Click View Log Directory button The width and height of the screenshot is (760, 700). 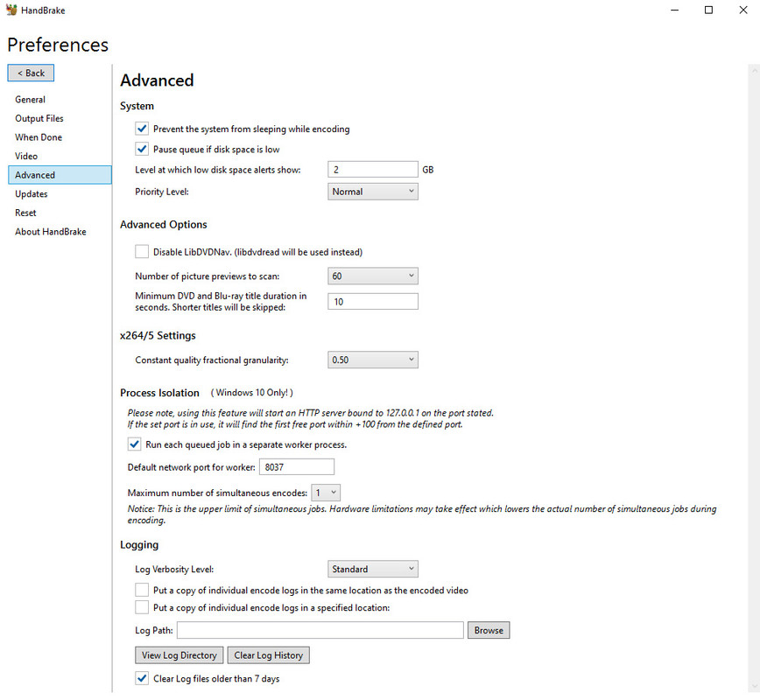click(x=179, y=655)
